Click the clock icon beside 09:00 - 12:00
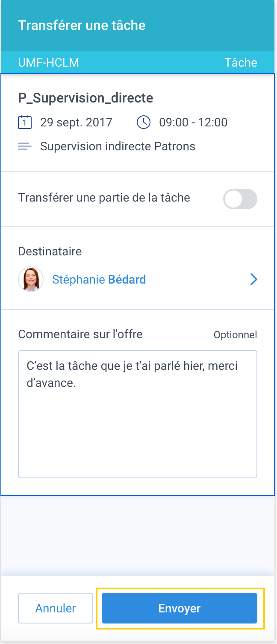Screen dimensions: 277x644 click(x=144, y=123)
